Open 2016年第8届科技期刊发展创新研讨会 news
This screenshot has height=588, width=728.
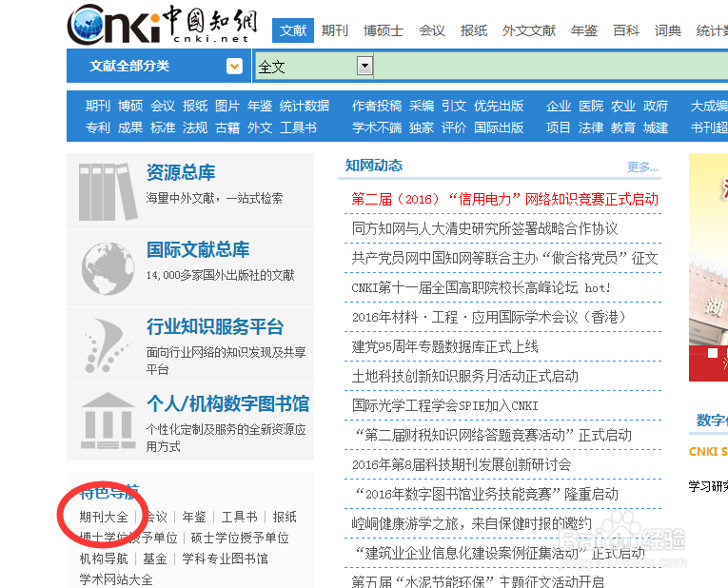tap(462, 464)
